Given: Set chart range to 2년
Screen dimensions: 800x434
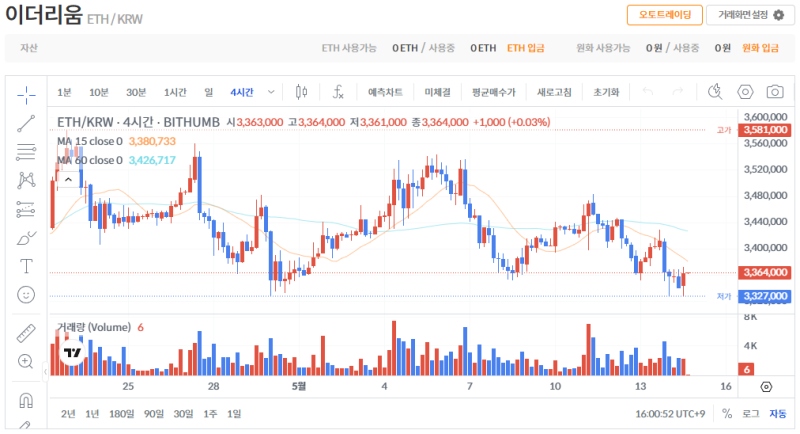Looking at the screenshot, I should [x=68, y=414].
